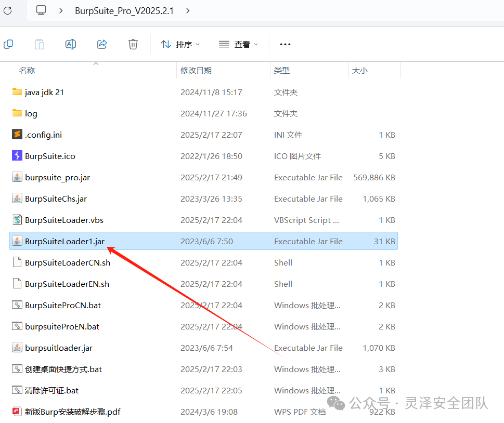This screenshot has width=504, height=423.
Task: Click the rename icon in toolbar
Action: [x=71, y=44]
